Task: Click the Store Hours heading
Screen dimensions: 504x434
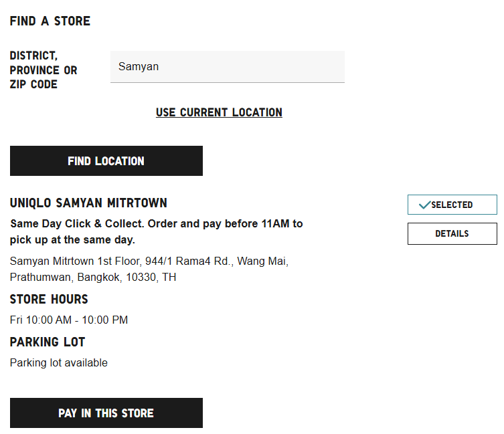Action: pos(49,299)
